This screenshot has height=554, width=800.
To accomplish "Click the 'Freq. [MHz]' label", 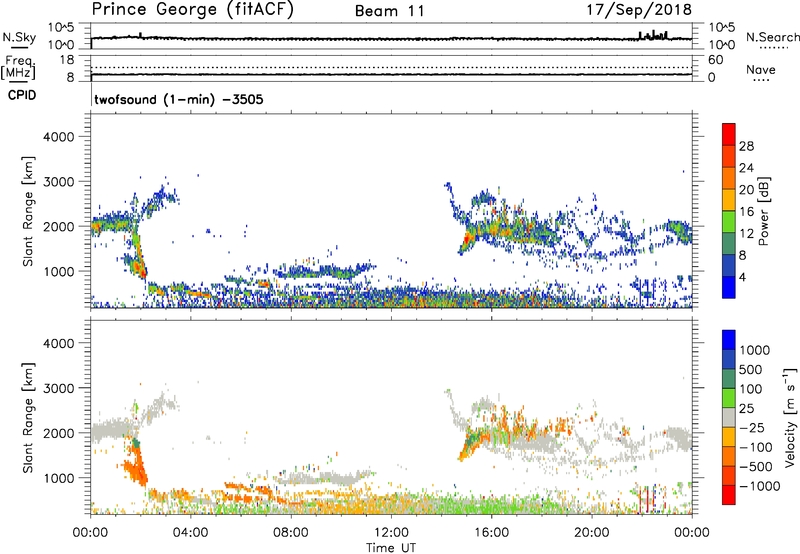I will pyautogui.click(x=18, y=67).
